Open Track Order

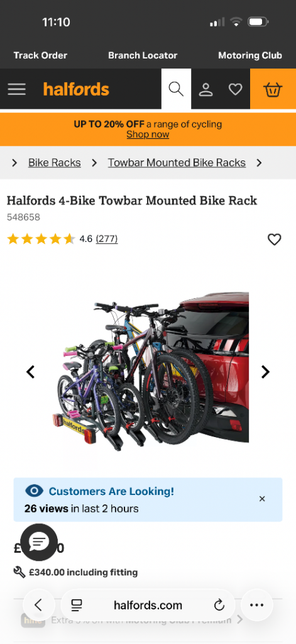(40, 55)
